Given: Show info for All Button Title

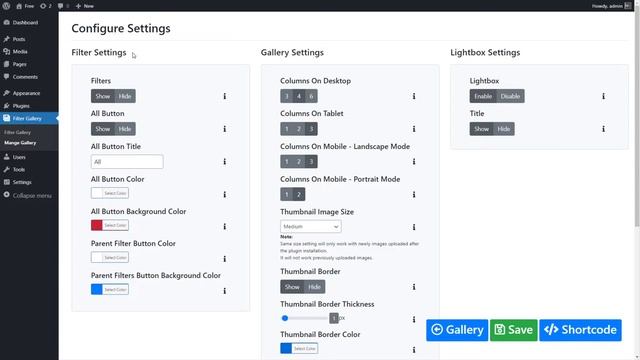Looking at the screenshot, I should pyautogui.click(x=224, y=162).
